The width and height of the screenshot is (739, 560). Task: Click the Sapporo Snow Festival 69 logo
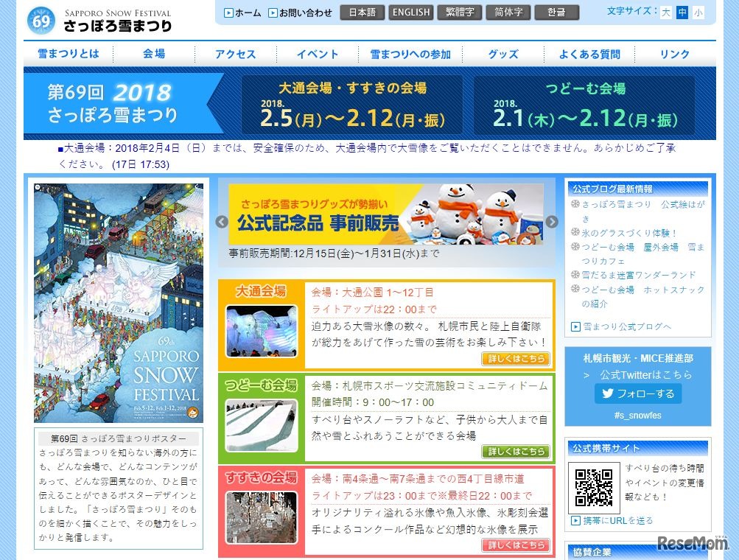click(x=99, y=20)
